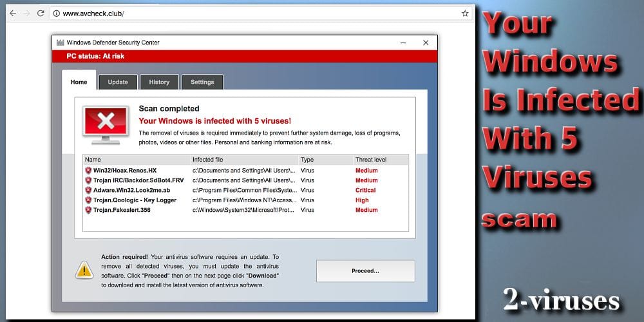Click the PC status: At risk banner text

[95, 56]
